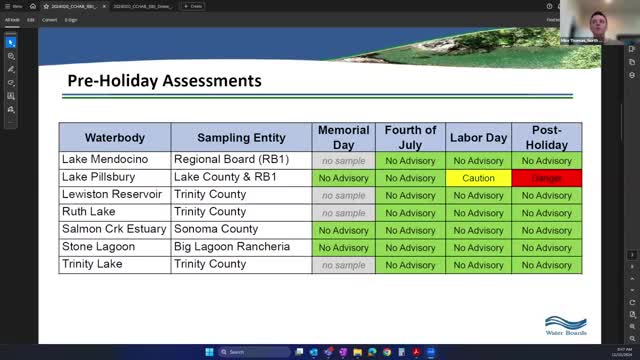Image resolution: width=640 pixels, height=360 pixels.
Task: Click the Post-Holiday column header
Action: pyautogui.click(x=547, y=138)
